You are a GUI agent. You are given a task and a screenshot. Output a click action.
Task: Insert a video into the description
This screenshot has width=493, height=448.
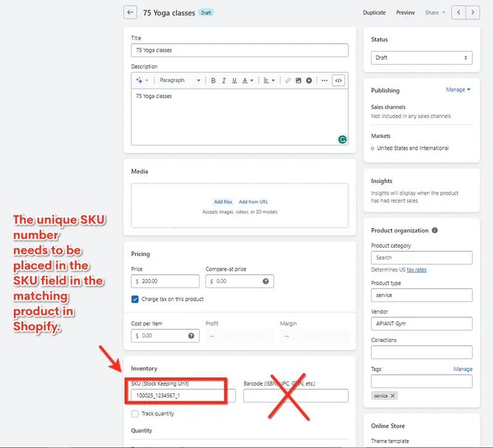coord(309,81)
